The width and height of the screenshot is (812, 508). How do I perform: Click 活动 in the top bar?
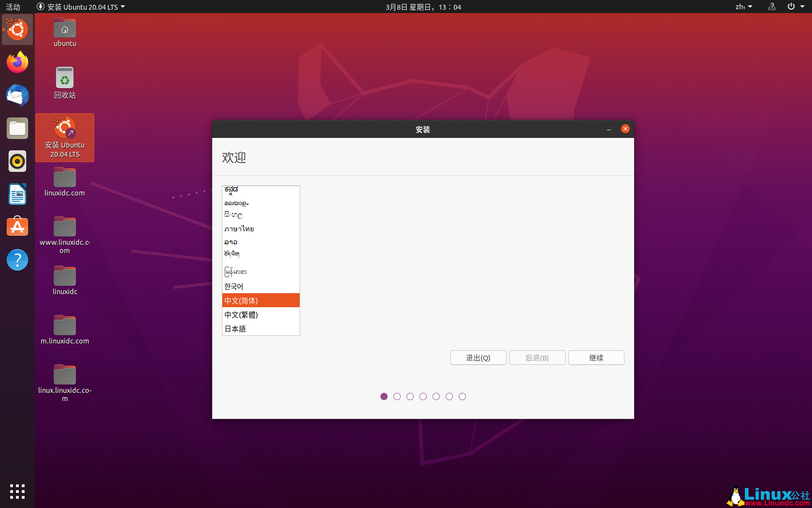click(13, 7)
